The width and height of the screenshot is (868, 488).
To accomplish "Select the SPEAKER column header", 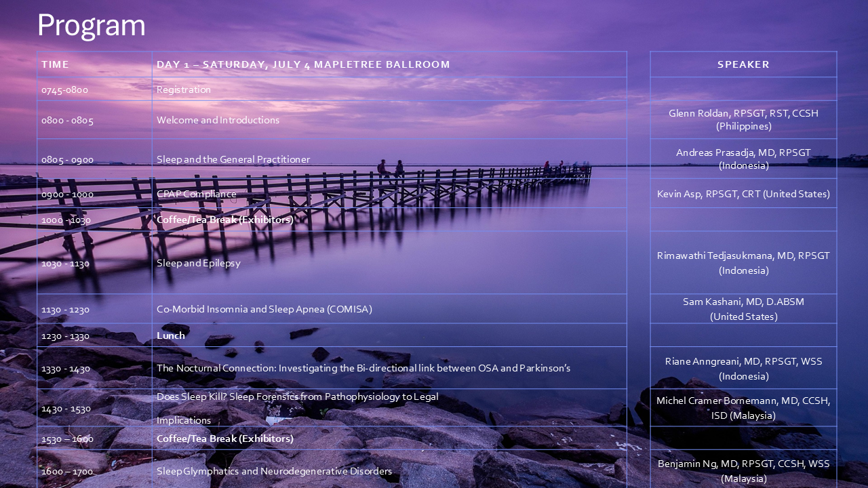I will pos(743,64).
